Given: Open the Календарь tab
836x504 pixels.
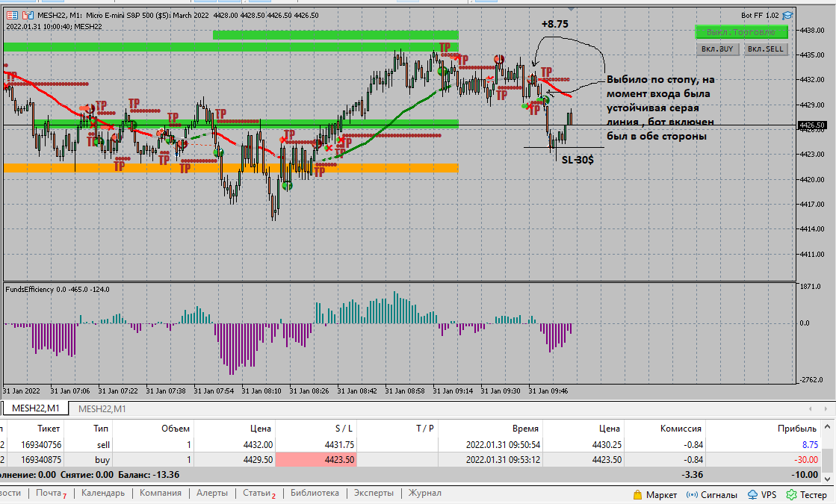Looking at the screenshot, I should [103, 494].
